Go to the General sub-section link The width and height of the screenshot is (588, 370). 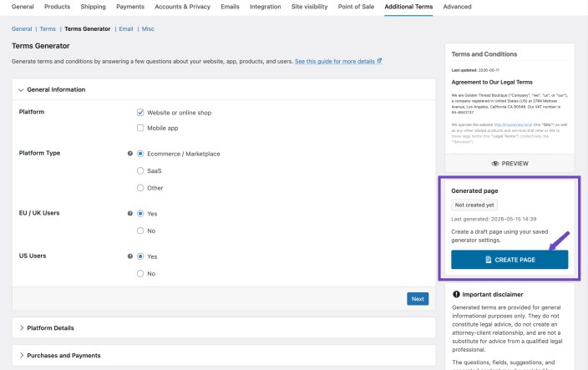(x=22, y=29)
